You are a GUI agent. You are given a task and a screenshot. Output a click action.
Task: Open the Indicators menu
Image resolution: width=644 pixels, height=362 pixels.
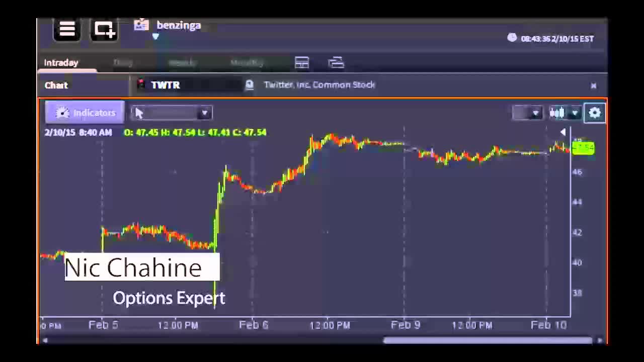[85, 113]
